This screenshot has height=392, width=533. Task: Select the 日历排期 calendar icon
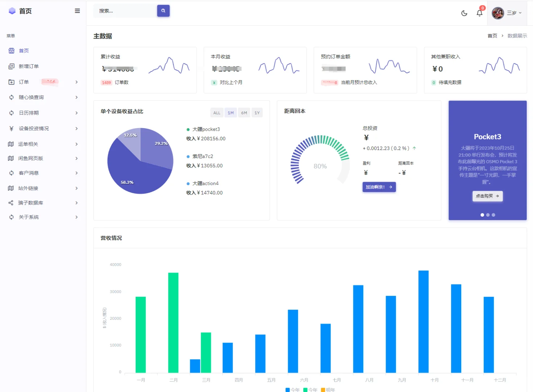pos(11,113)
